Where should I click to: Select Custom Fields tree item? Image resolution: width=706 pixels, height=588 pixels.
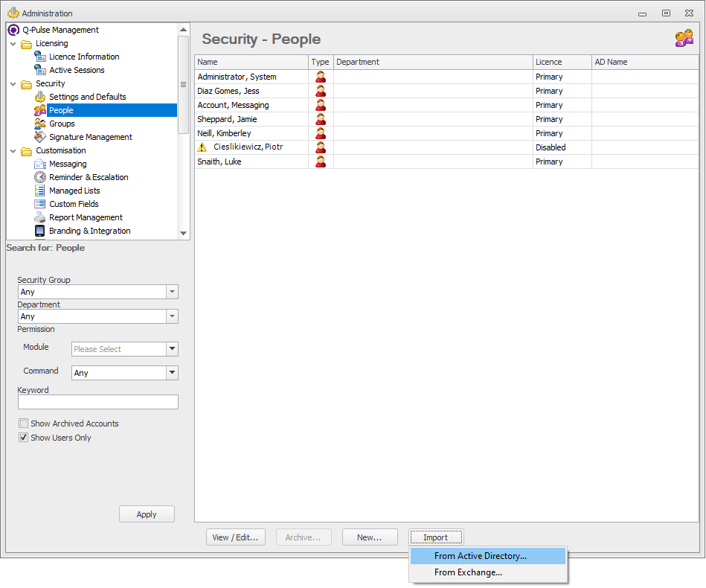(74, 204)
